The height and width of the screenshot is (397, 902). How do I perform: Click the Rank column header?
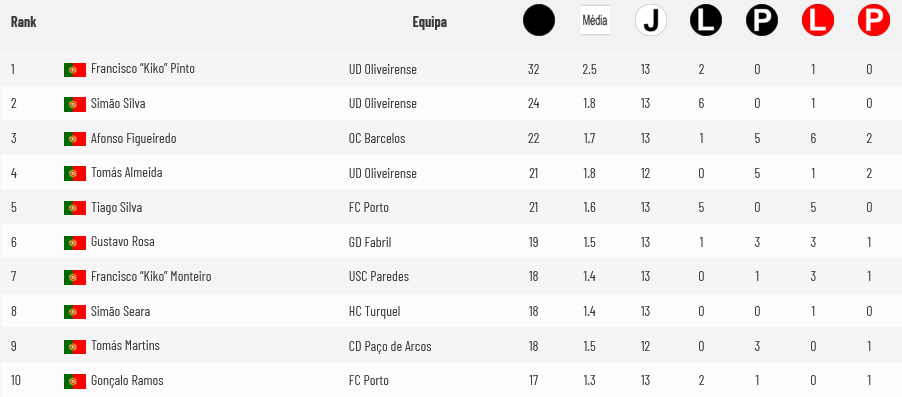(24, 22)
